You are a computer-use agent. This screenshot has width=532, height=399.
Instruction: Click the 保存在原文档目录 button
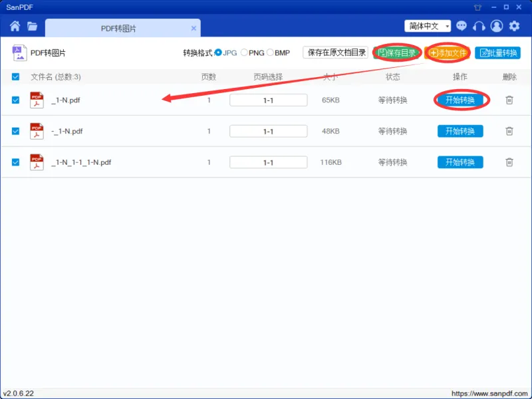336,53
